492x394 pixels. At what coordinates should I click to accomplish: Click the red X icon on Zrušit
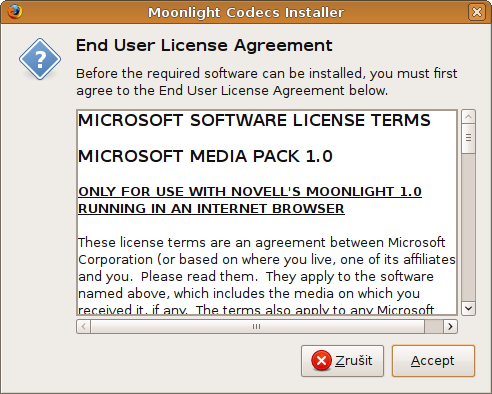click(x=321, y=361)
